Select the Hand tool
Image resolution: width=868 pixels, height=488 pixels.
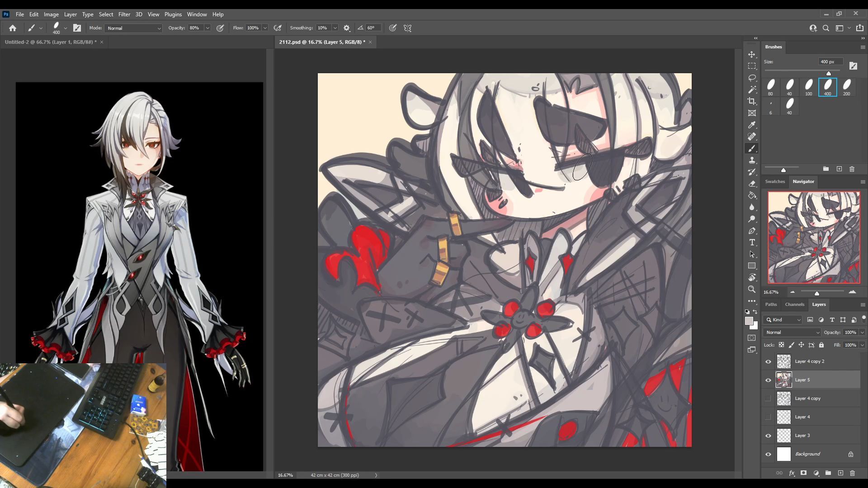752,277
